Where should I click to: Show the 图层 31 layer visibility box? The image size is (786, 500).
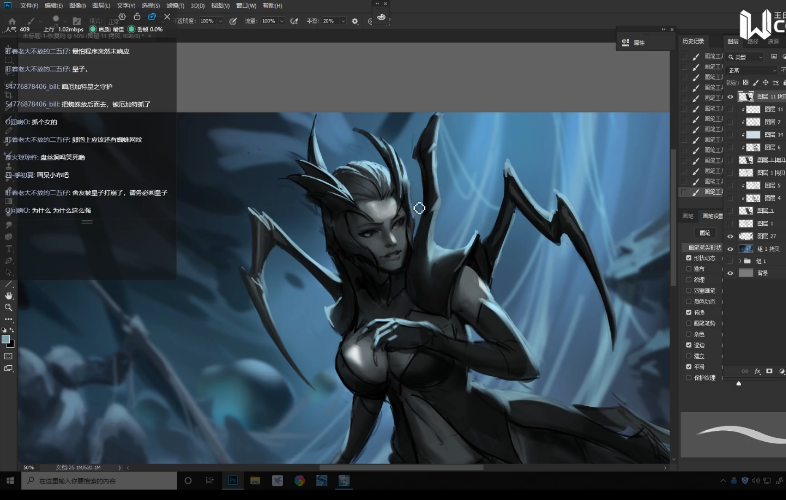tap(730, 134)
